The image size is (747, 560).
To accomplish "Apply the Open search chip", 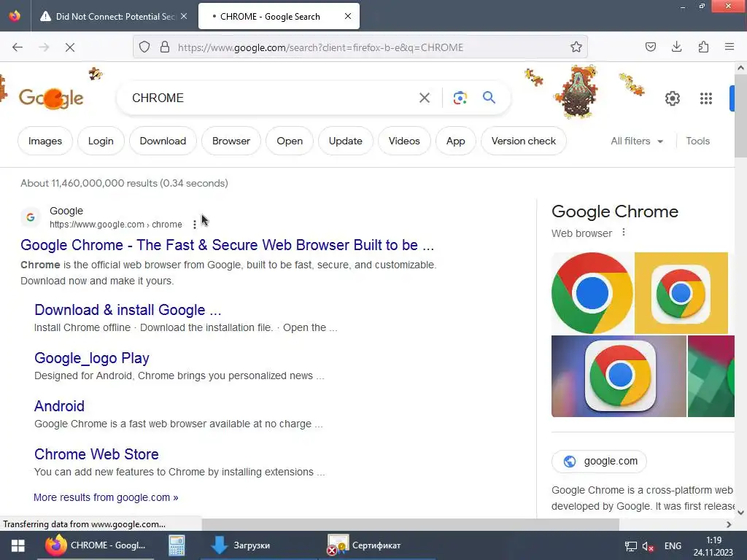I will coord(290,141).
